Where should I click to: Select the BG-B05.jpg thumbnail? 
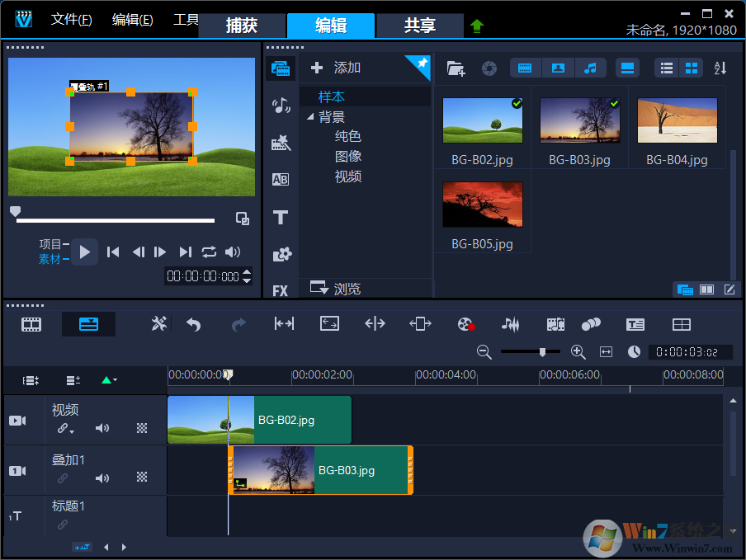pyautogui.click(x=482, y=205)
